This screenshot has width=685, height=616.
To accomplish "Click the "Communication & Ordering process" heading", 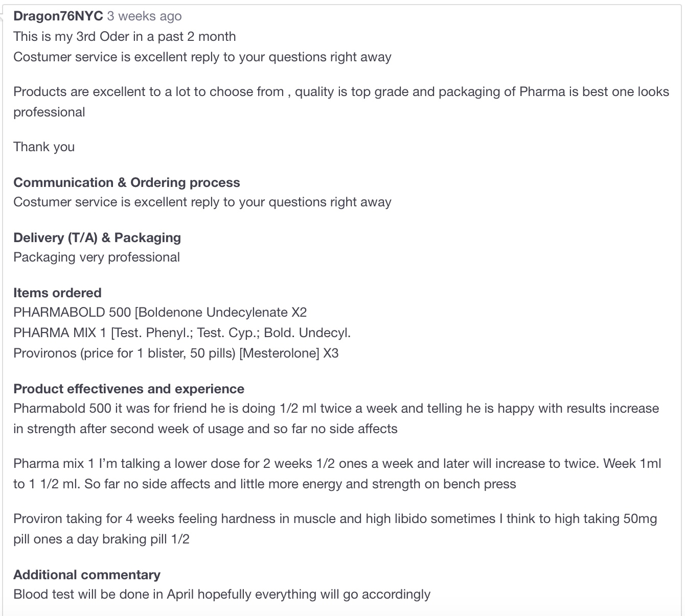I will point(126,182).
